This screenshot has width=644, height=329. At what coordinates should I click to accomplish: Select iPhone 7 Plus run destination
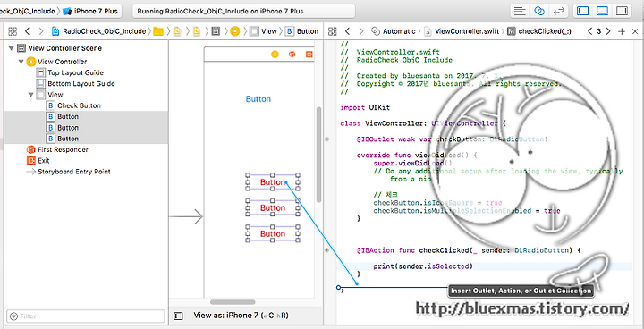tap(90, 11)
